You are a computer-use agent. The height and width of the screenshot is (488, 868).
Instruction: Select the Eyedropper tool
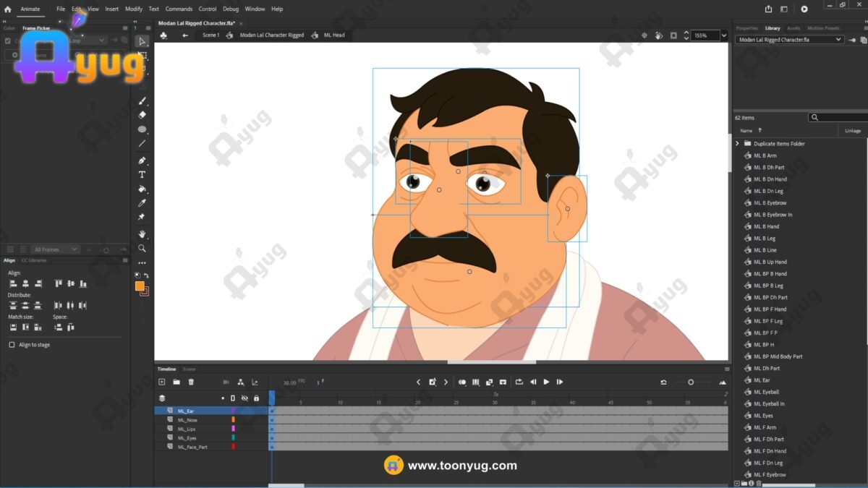[142, 203]
